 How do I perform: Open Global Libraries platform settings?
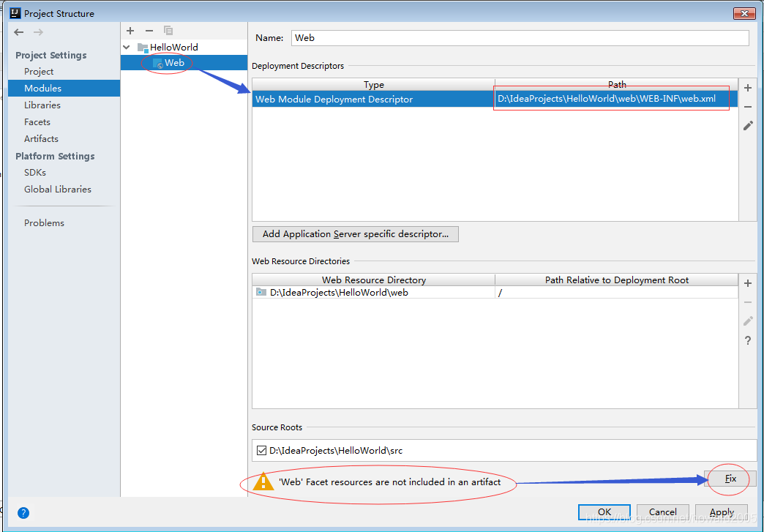58,190
